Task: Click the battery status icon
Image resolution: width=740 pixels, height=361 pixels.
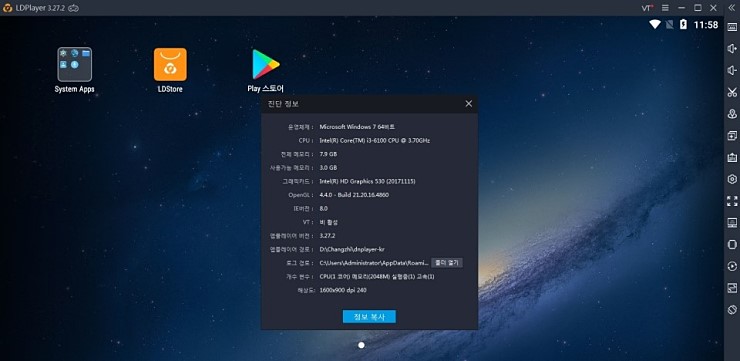Action: [683, 25]
